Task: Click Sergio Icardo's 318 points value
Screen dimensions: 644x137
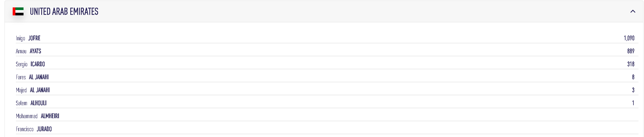Action: click(x=631, y=64)
